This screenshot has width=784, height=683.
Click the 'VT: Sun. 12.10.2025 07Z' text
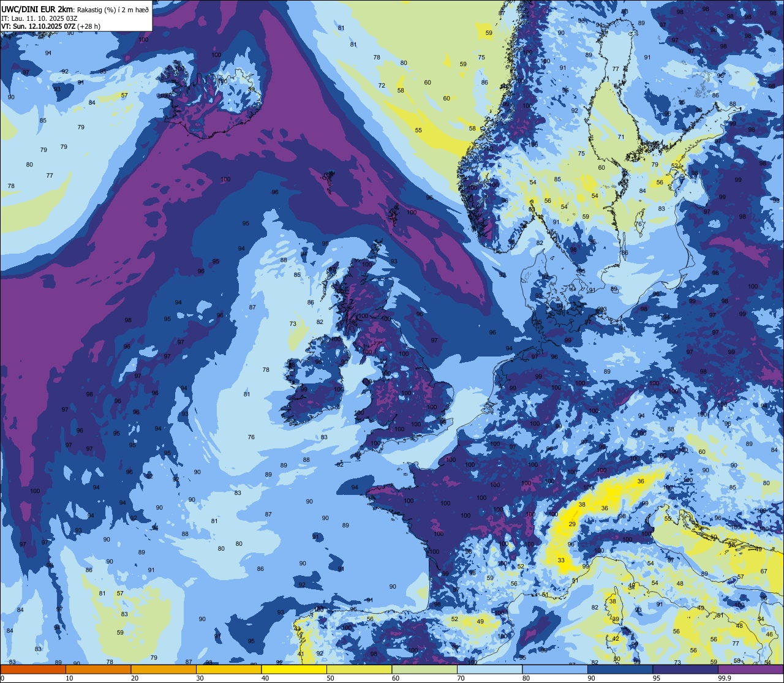(x=38, y=26)
